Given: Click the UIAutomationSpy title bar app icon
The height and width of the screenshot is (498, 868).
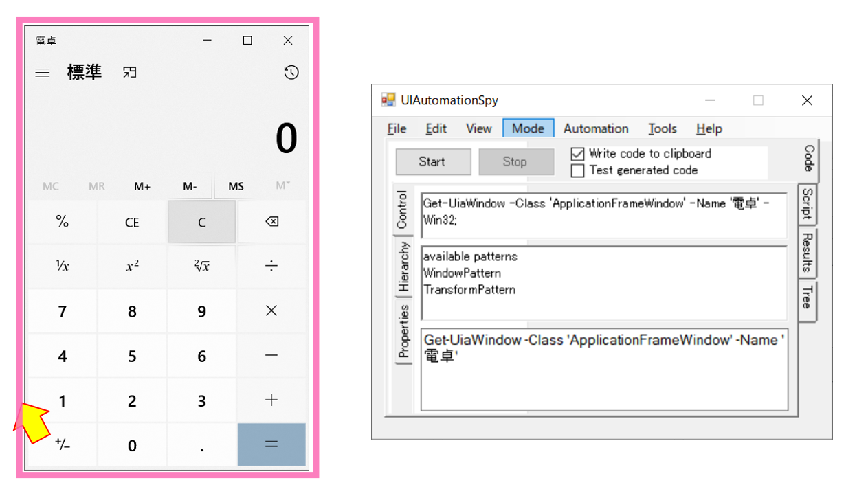Looking at the screenshot, I should tap(389, 100).
